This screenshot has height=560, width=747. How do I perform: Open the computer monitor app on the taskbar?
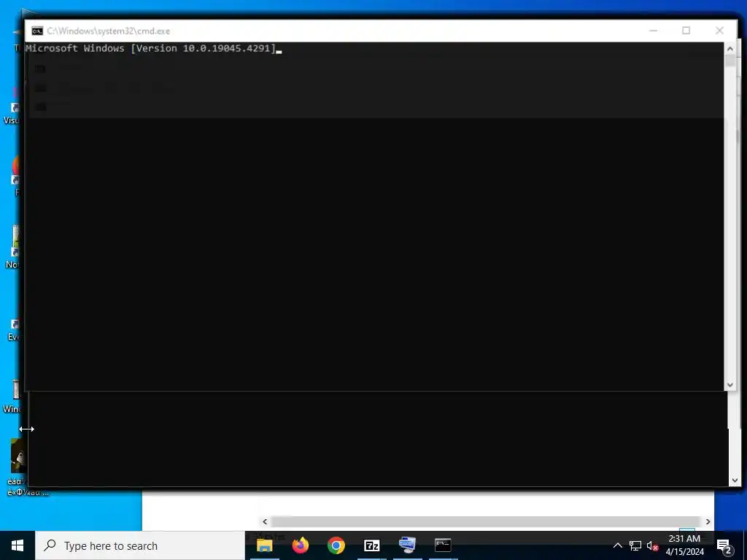click(x=407, y=545)
